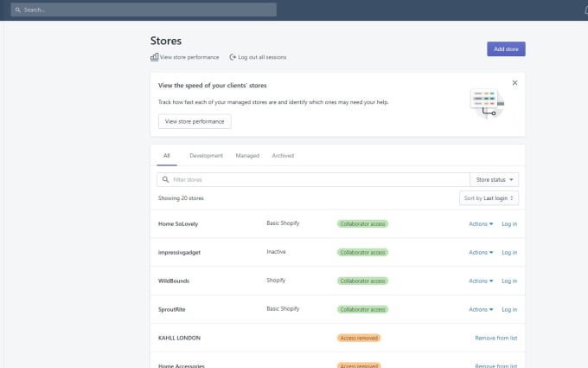Screen dimensions: 588x368
Task: Log out all sessions
Action: tap(262, 57)
